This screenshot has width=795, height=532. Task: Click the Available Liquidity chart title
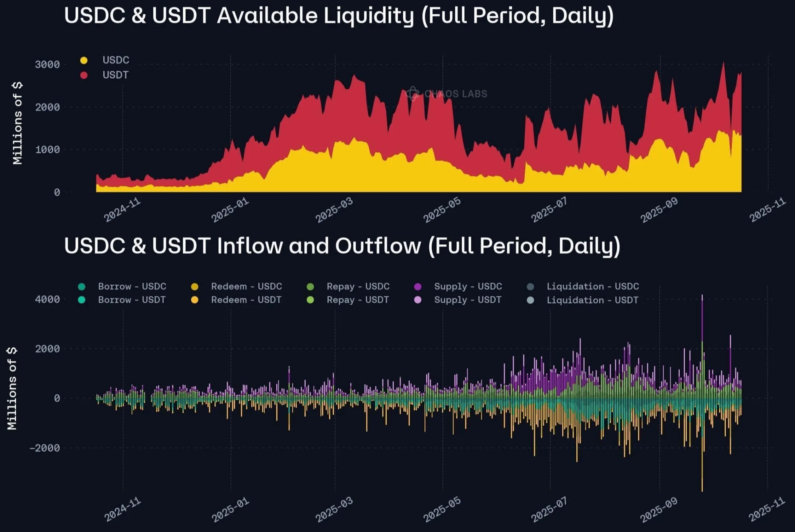coord(339,16)
